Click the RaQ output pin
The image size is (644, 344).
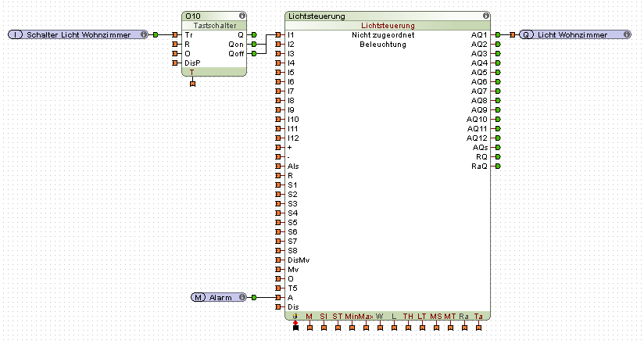tap(498, 167)
